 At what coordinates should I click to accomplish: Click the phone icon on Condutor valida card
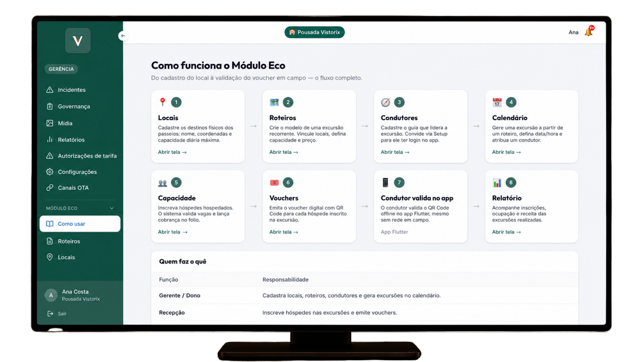tap(385, 183)
